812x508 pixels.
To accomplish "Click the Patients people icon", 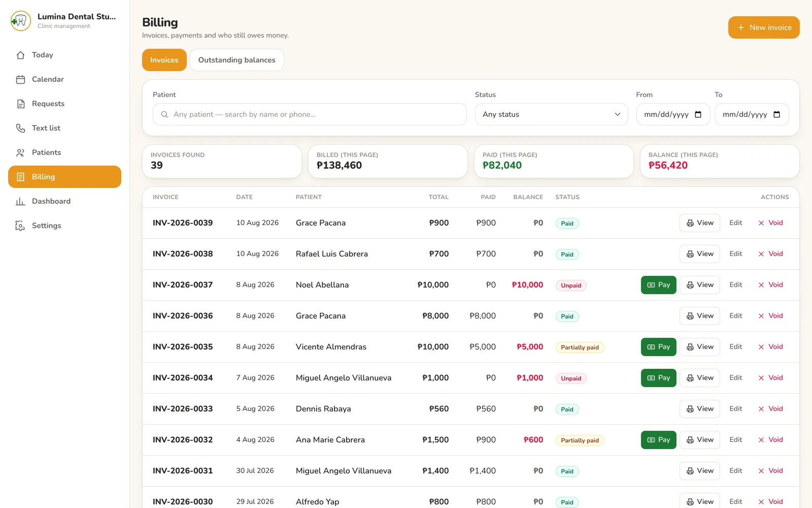I will coord(20,152).
